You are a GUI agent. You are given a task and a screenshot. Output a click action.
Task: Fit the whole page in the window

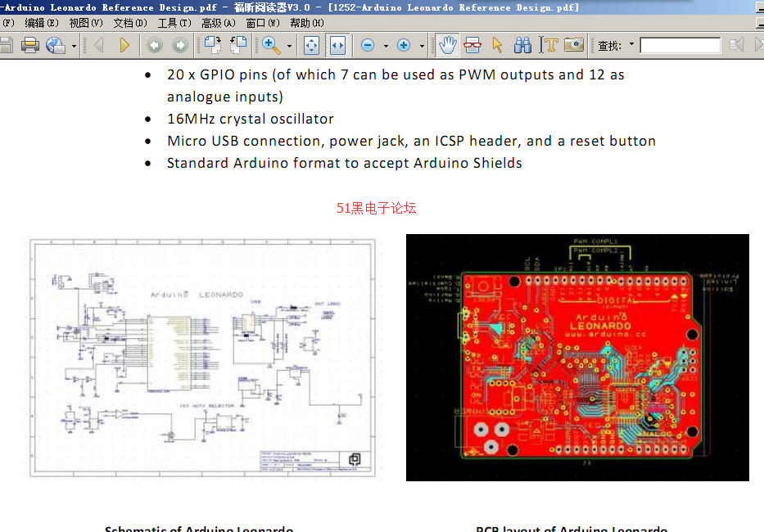311,45
